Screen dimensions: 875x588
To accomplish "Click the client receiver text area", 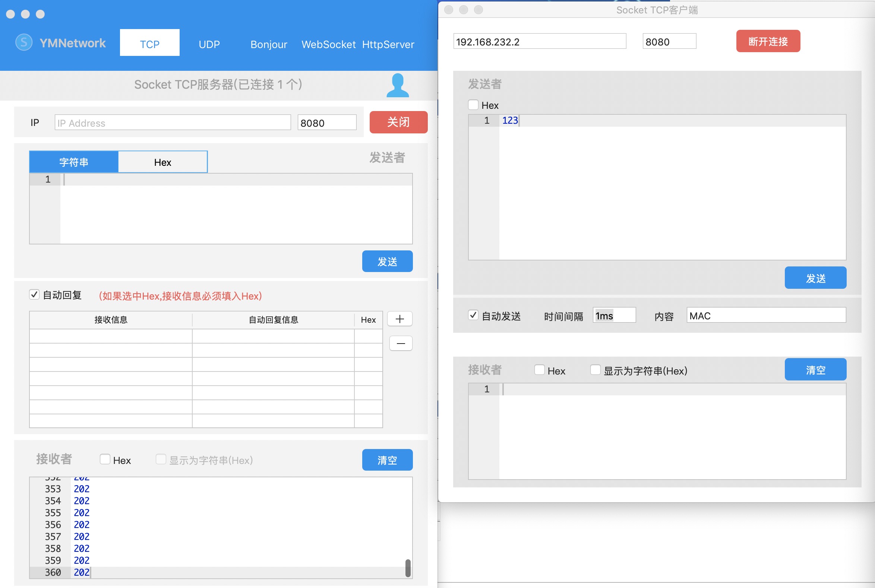I will [672, 431].
